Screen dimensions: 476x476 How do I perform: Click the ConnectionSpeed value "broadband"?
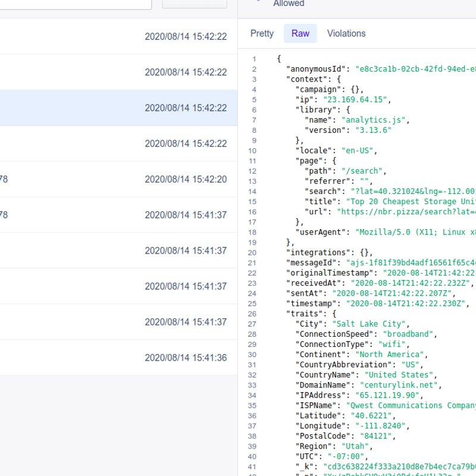click(x=408, y=334)
